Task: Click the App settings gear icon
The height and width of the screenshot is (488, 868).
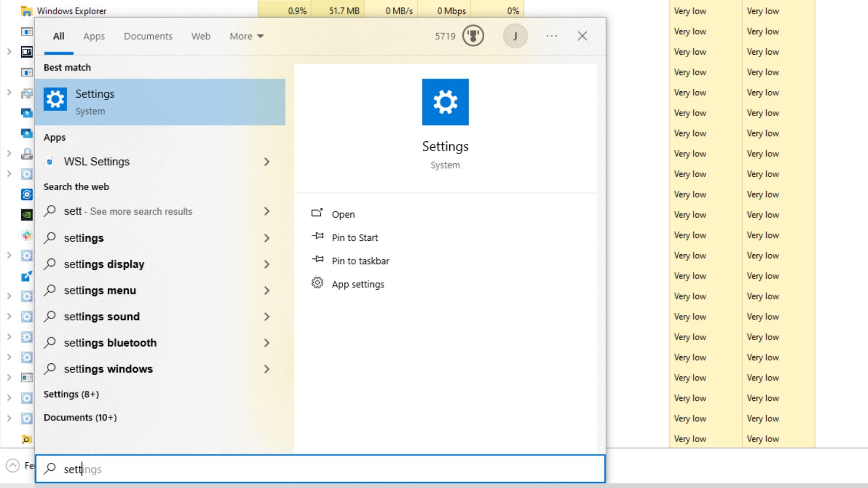Action: click(317, 283)
